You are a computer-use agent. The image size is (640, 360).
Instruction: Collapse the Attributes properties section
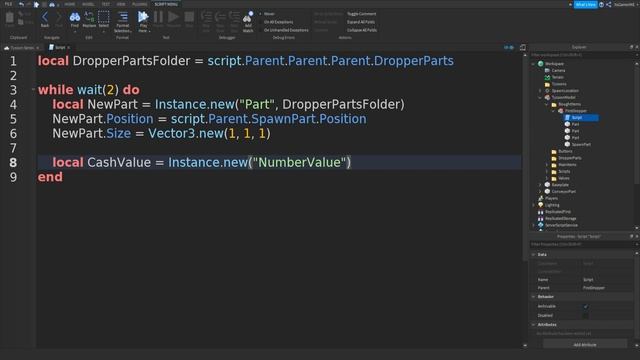tap(533, 324)
